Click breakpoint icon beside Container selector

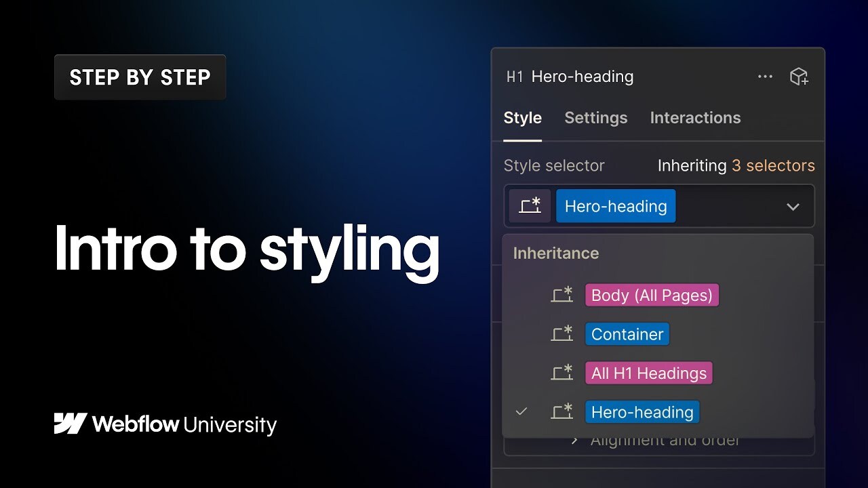coord(561,333)
